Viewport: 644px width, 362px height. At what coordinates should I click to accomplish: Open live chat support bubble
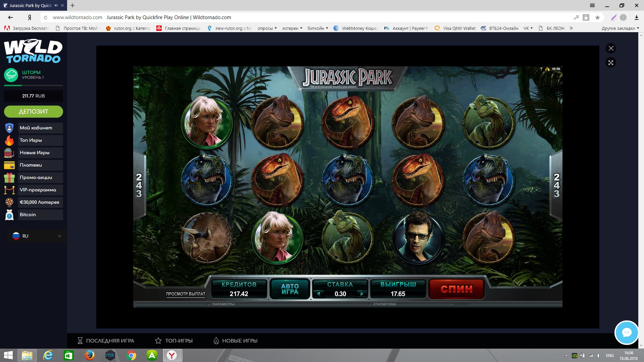coord(626,333)
